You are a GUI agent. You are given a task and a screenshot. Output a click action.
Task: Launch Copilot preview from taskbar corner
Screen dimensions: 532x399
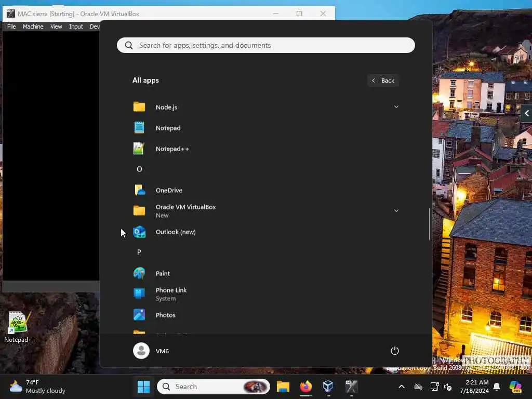(x=515, y=387)
